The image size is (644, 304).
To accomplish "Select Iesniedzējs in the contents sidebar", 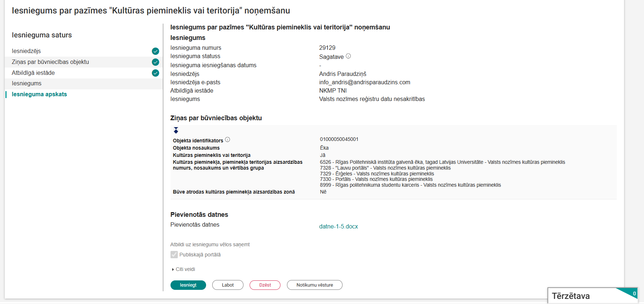I will 27,51.
